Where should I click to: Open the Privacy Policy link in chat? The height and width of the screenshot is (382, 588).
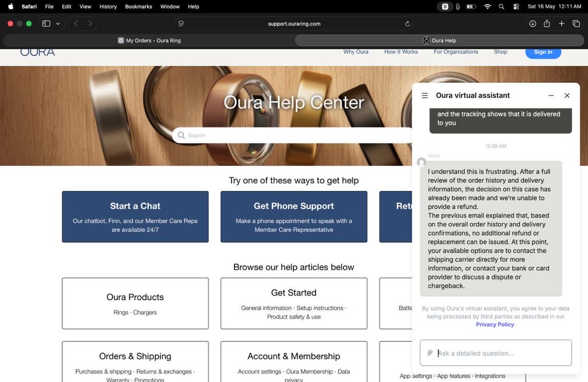coord(495,324)
